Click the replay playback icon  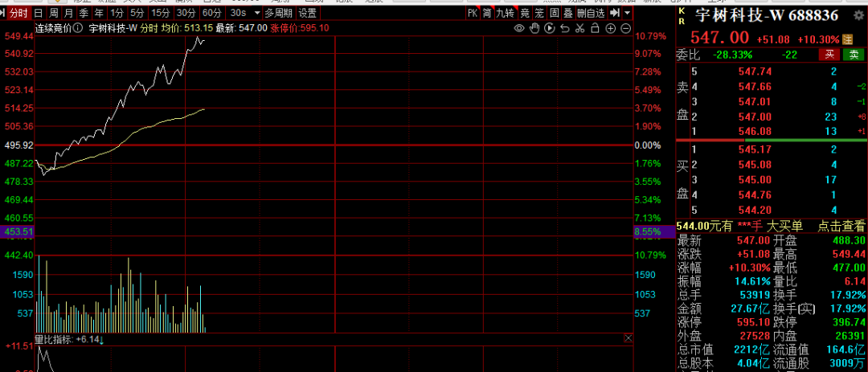click(x=550, y=28)
